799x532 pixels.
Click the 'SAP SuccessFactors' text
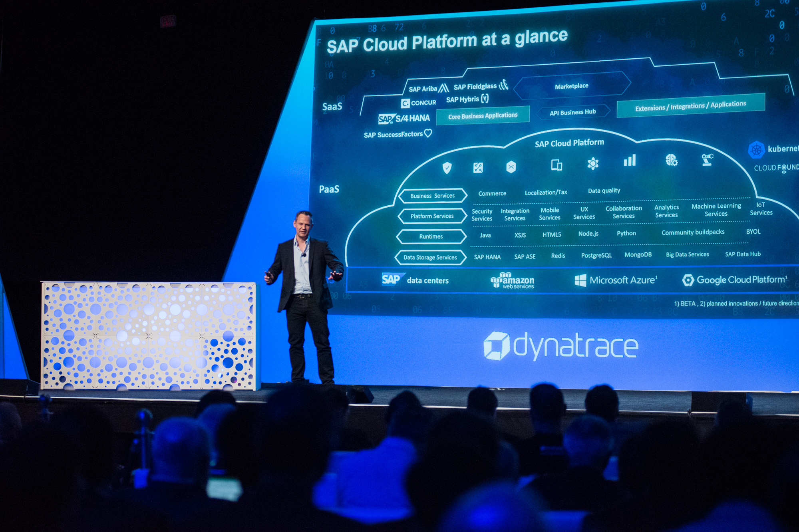pyautogui.click(x=393, y=135)
